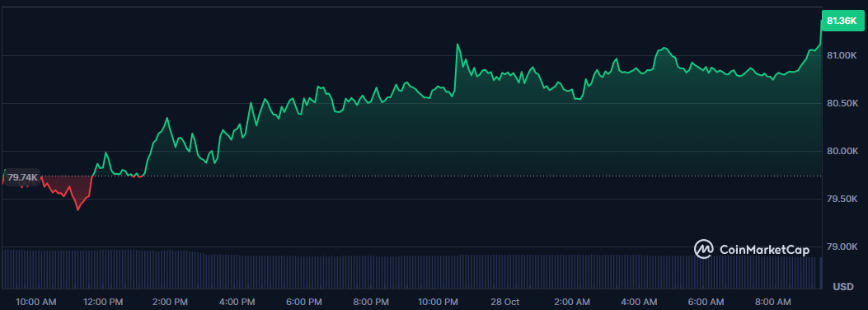The height and width of the screenshot is (310, 868).
Task: Click the 12:00 PM time label
Action: 103,302
